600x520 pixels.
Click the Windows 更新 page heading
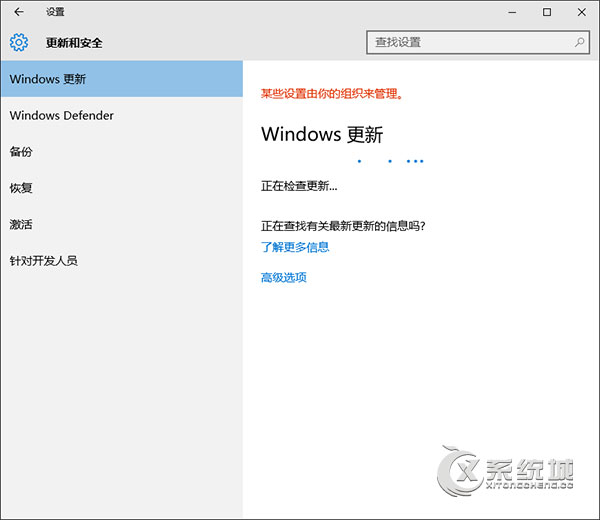pyautogui.click(x=322, y=134)
